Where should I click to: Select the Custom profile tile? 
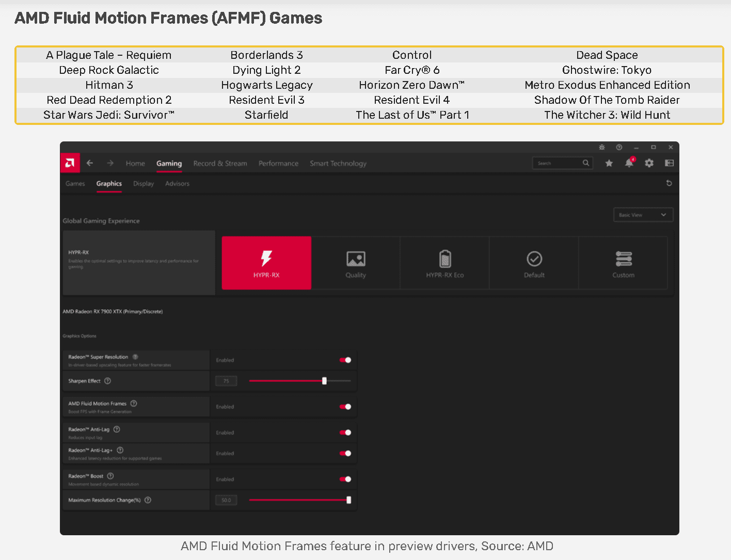point(624,263)
